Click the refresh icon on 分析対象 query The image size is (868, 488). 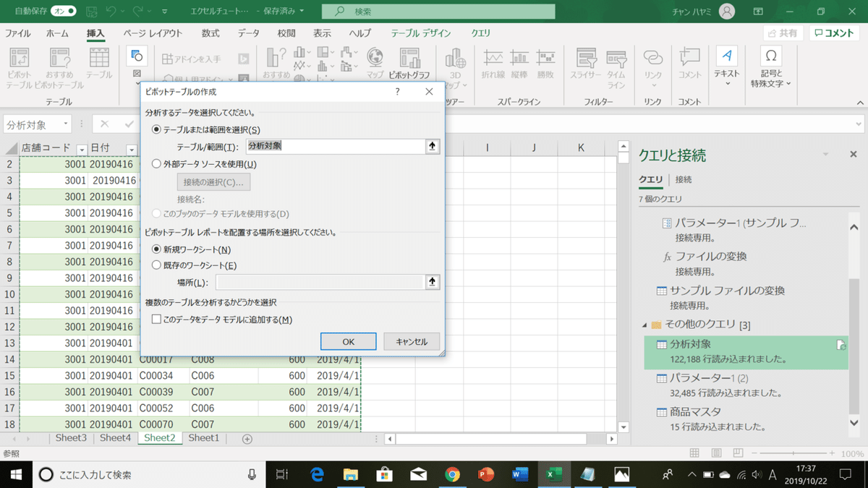[x=841, y=346]
